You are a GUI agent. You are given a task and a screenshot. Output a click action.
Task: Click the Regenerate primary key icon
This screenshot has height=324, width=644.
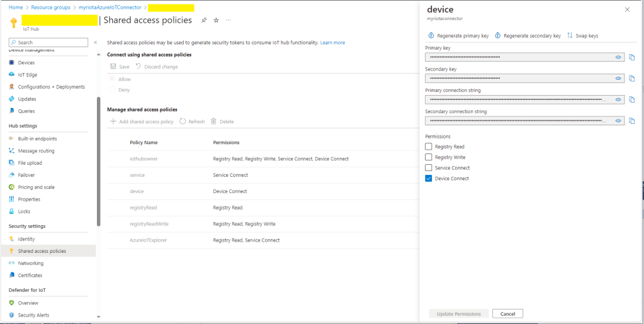(431, 36)
